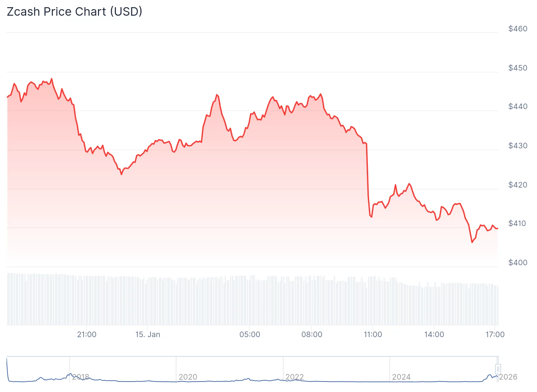
Task: Select the $400 price axis label
Action: [x=518, y=263]
